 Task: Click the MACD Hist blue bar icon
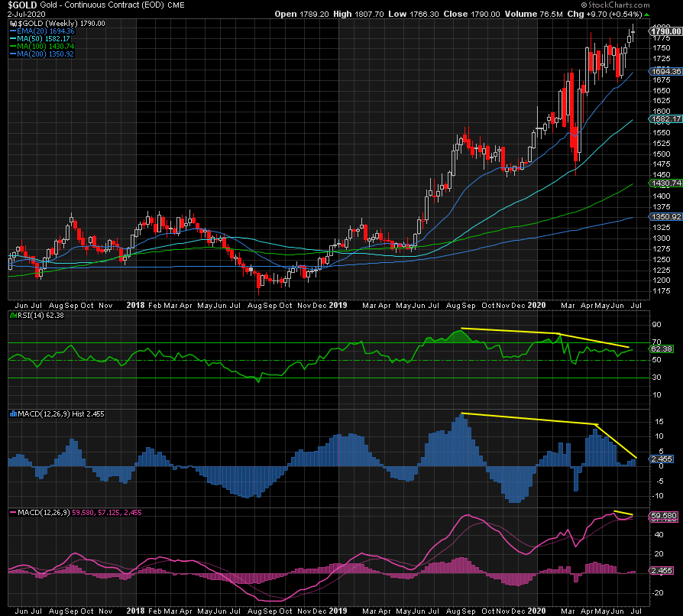11,413
